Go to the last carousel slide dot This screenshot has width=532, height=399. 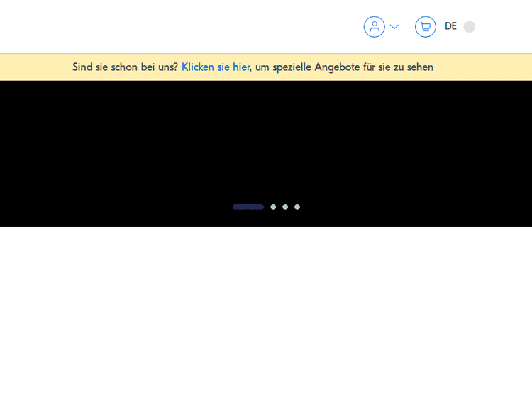[297, 207]
